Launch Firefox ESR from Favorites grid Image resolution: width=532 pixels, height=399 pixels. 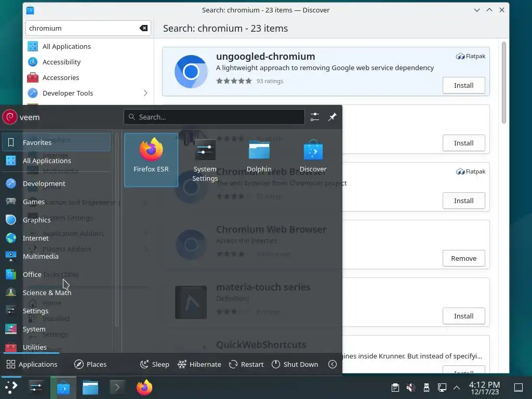[151, 159]
